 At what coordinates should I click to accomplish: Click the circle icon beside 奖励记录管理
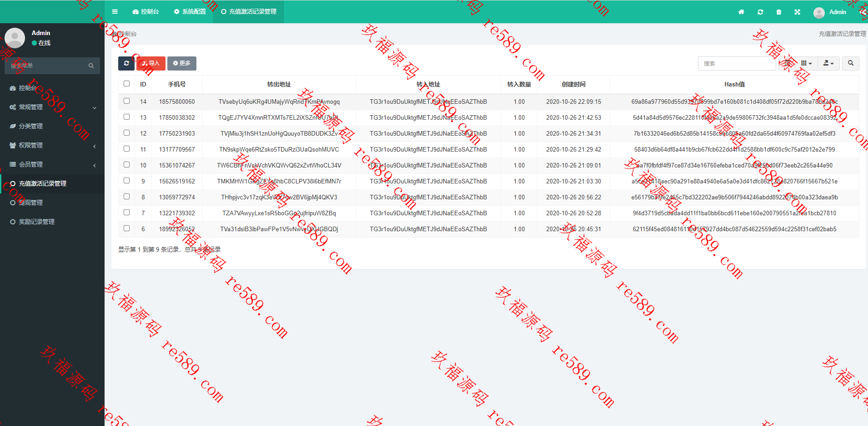pyautogui.click(x=13, y=222)
